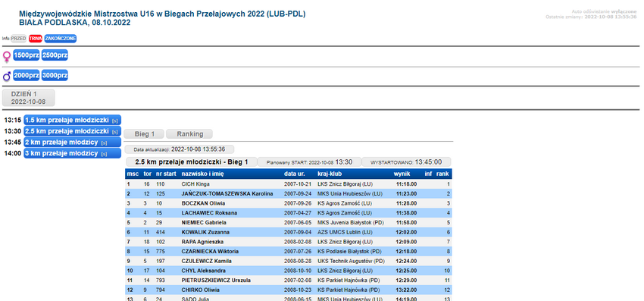Open 3 km przełaje młodzicy race
This screenshot has width=644, height=301.
pyautogui.click(x=72, y=153)
